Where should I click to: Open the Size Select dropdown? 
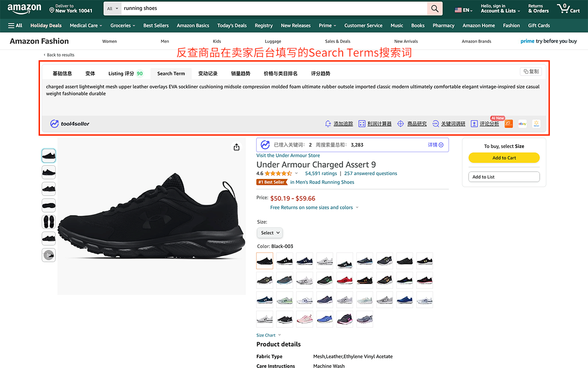(270, 233)
